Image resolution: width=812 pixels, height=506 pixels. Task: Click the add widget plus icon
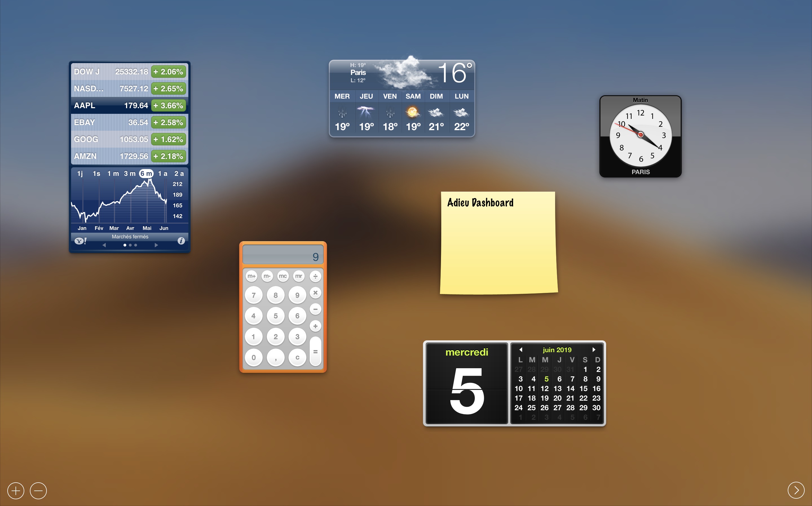point(16,491)
